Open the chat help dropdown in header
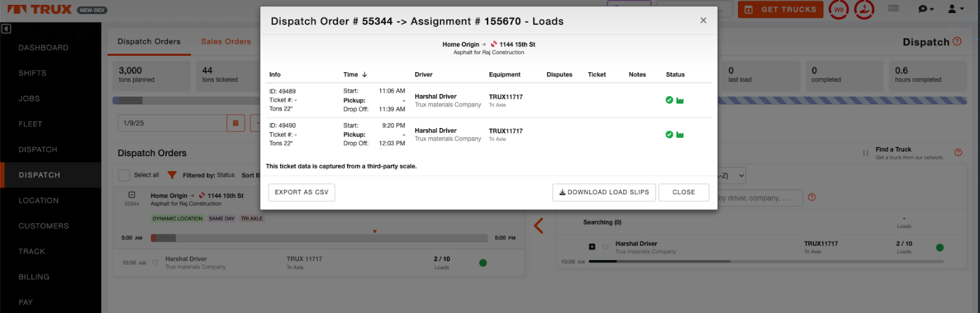 click(925, 9)
